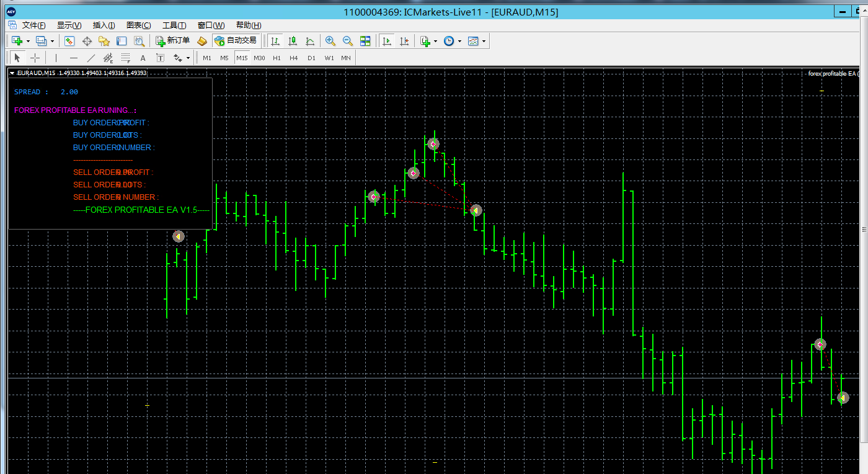Select the trendline drawing tool
Image resolution: width=868 pixels, height=474 pixels.
pos(91,58)
